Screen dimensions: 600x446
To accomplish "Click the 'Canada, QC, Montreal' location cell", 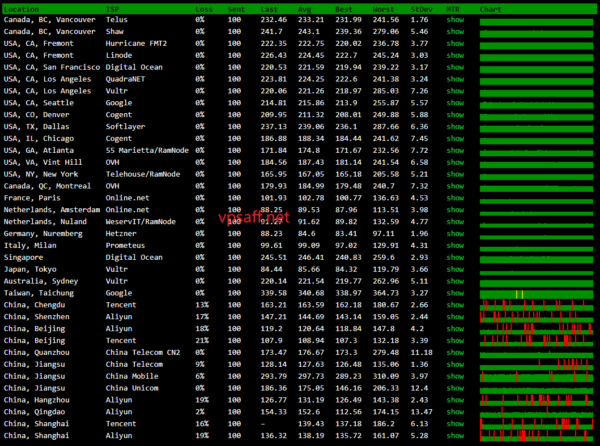I will tap(47, 186).
